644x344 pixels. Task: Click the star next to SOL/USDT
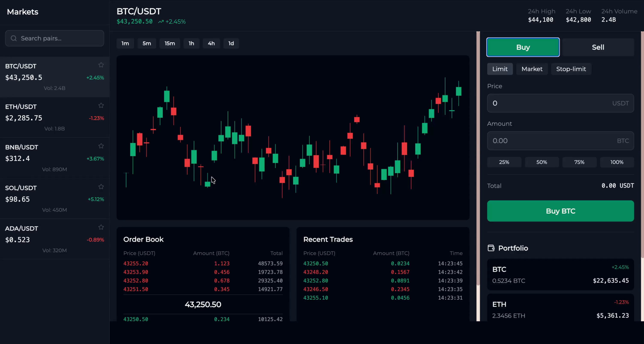[101, 186]
